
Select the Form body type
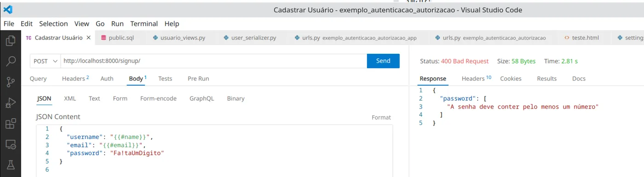120,98
